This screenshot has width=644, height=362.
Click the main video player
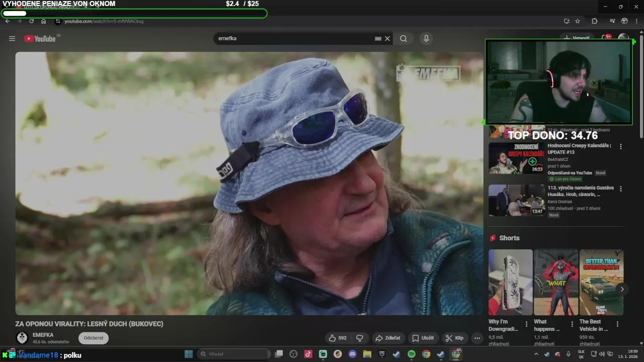pos(249,184)
